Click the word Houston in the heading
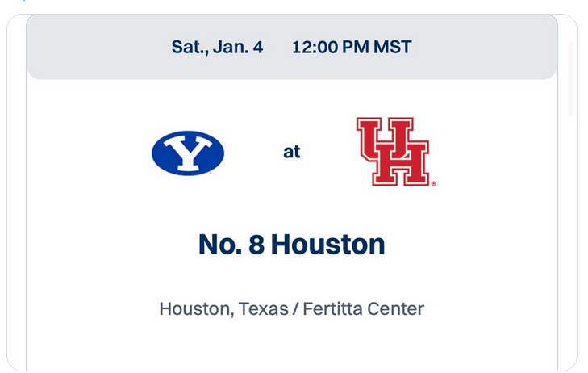The image size is (588, 373). point(328,245)
